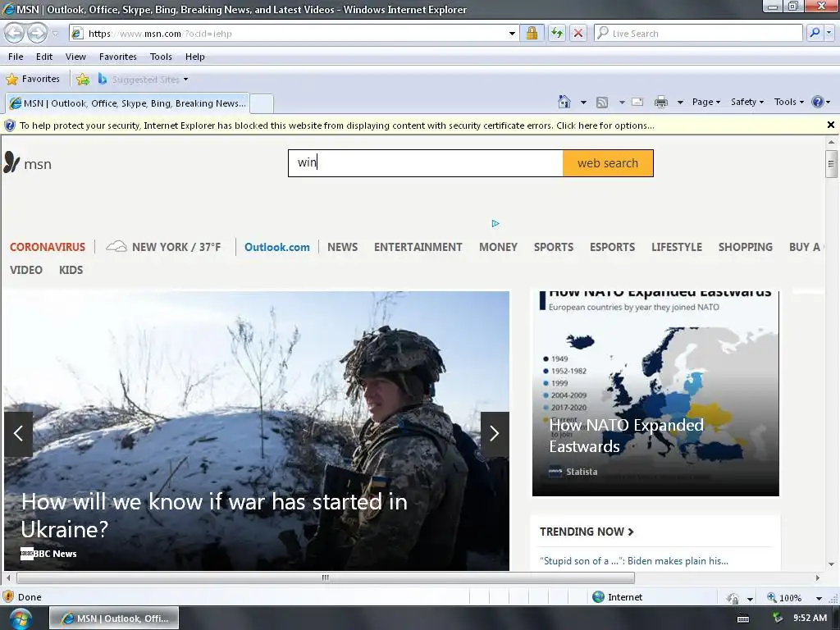Open How NATO Expanded Eastwards card
Screen dimensions: 840x630
tap(655, 394)
